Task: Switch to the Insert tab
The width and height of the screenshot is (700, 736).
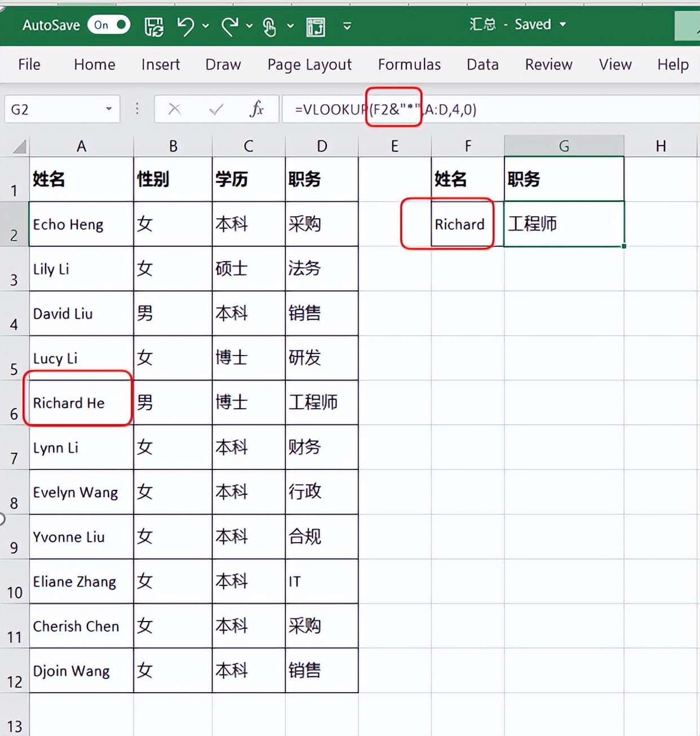Action: (x=161, y=64)
